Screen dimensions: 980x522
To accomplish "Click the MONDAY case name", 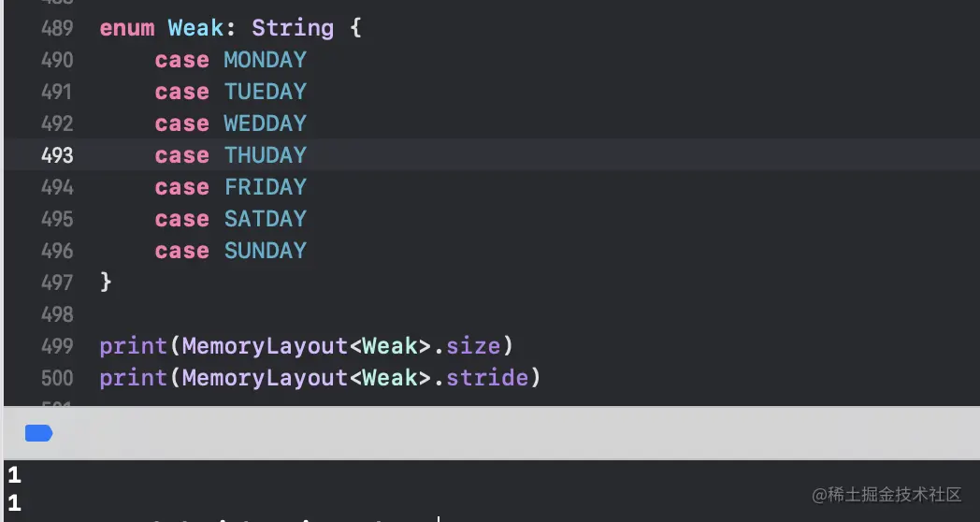I will (x=266, y=60).
